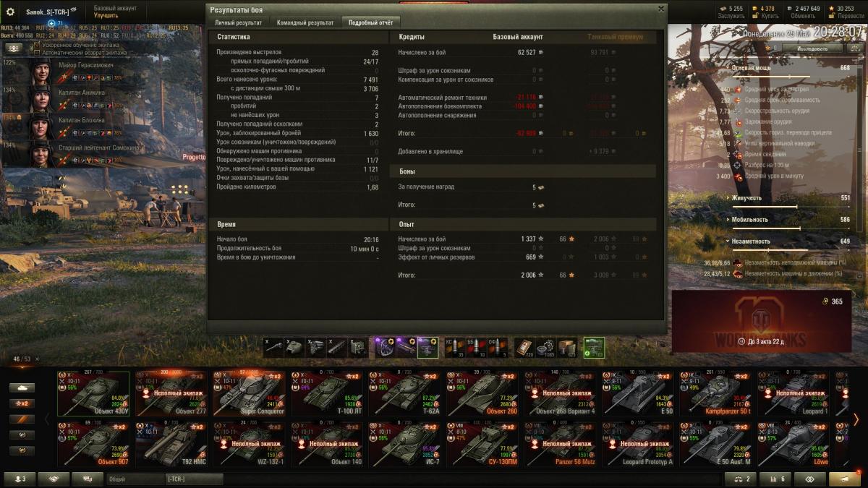Toggle the third carousel filter button

[x=21, y=419]
